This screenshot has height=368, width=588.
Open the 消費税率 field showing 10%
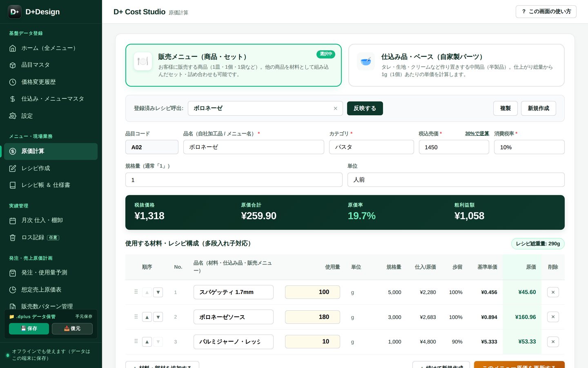click(529, 147)
